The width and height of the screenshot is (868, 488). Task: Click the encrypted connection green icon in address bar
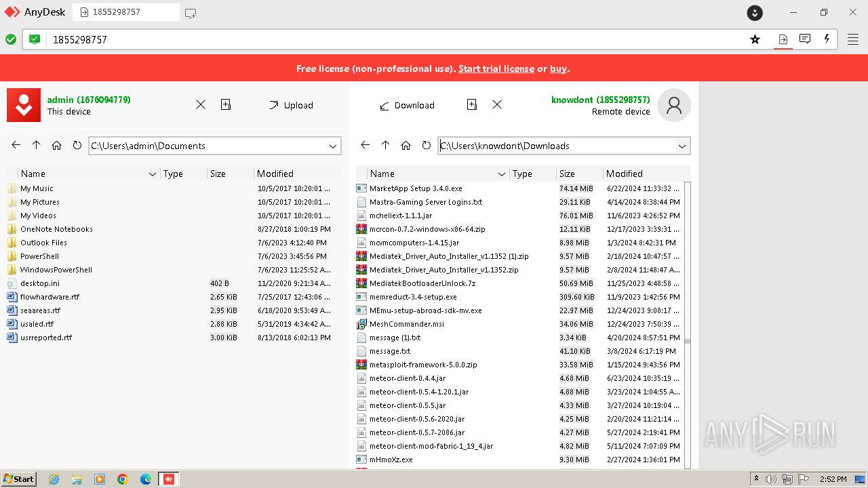click(35, 39)
